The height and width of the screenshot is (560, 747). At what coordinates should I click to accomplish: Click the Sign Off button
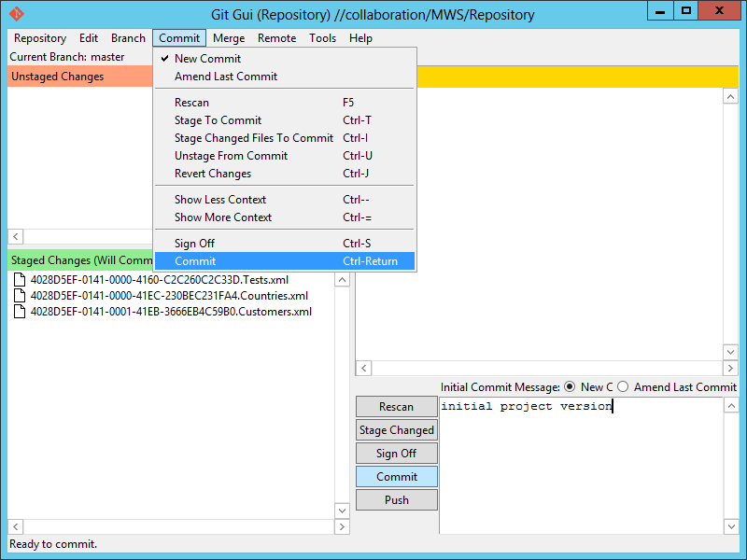[396, 454]
